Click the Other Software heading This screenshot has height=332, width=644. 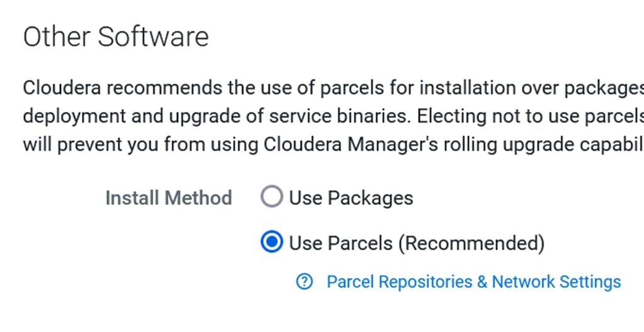pos(116,36)
